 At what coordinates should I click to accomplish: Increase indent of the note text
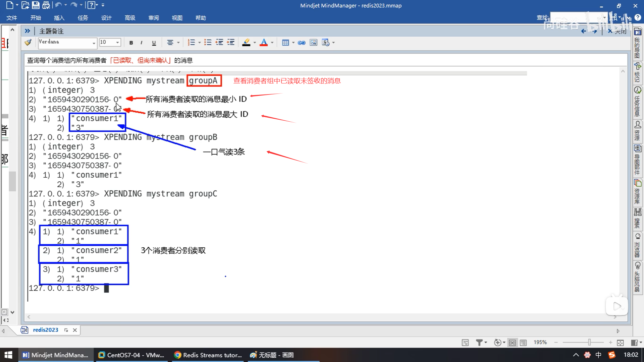[231, 43]
